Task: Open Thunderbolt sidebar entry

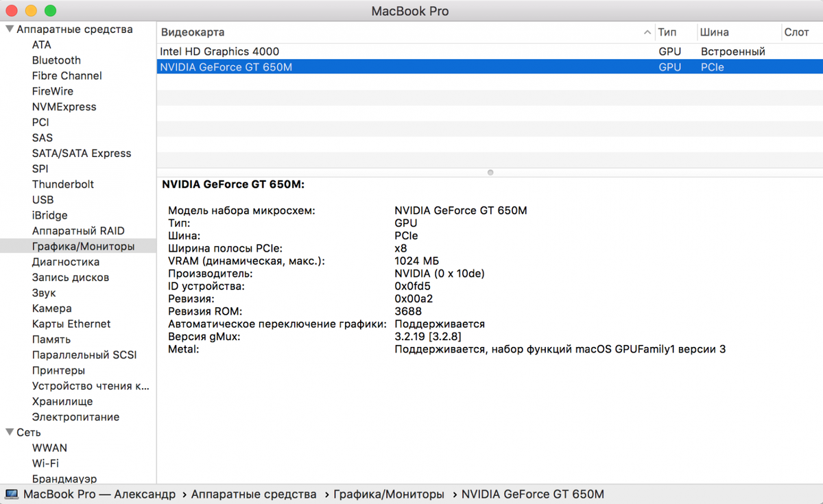Action: pyautogui.click(x=63, y=184)
